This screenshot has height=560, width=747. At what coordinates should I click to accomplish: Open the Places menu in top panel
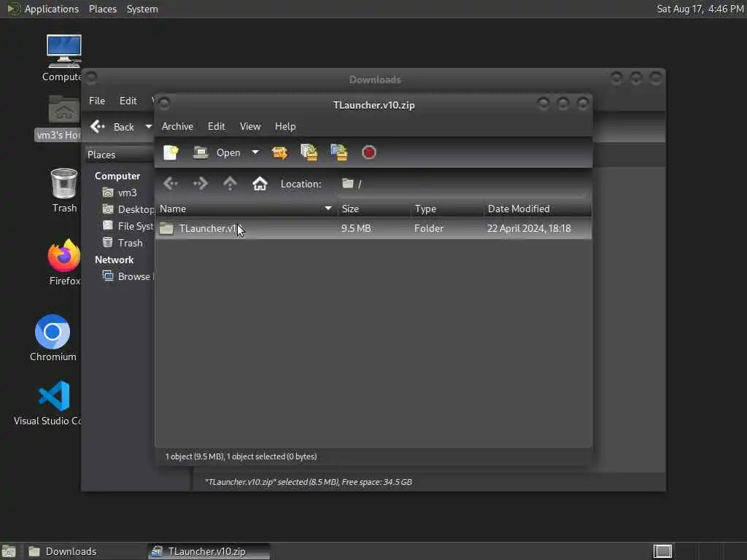tap(102, 9)
